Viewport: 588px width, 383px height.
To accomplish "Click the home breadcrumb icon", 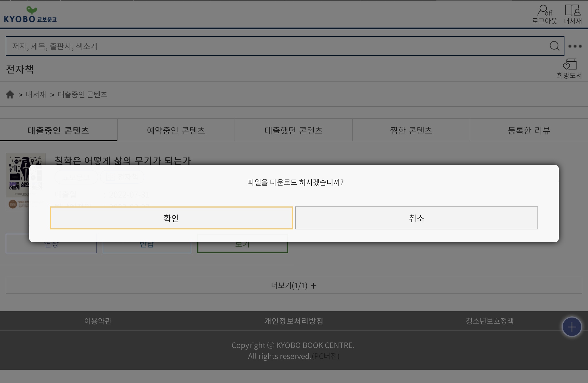I will (x=10, y=94).
